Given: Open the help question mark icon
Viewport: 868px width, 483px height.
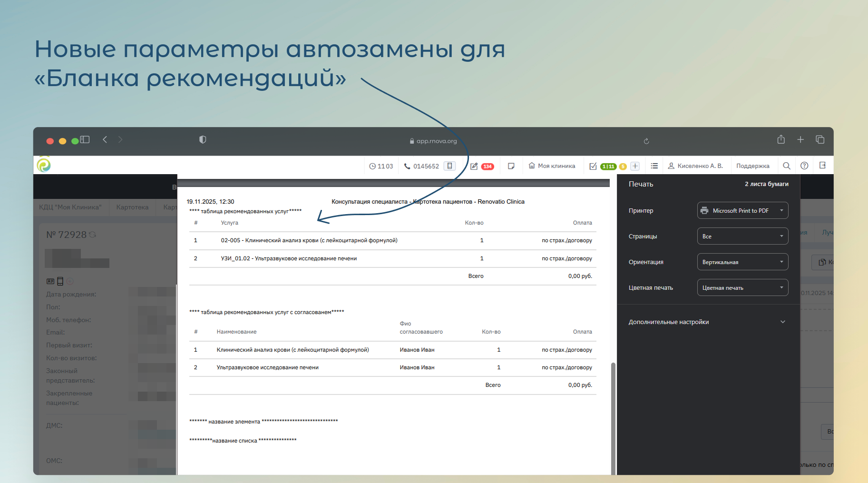Looking at the screenshot, I should point(804,166).
